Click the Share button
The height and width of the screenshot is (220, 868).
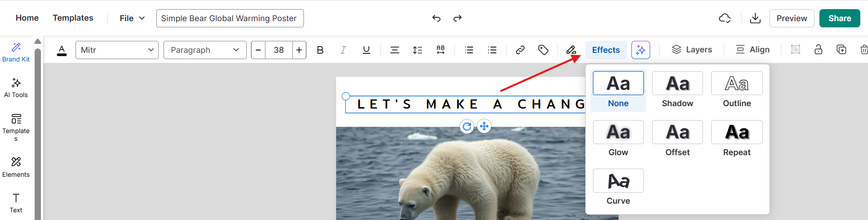[839, 18]
